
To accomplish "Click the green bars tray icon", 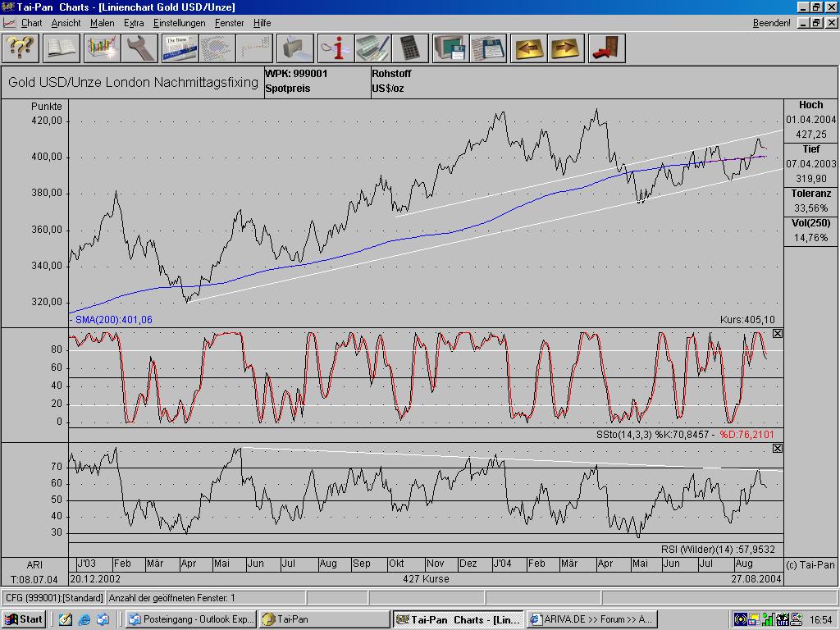I will click(x=768, y=620).
